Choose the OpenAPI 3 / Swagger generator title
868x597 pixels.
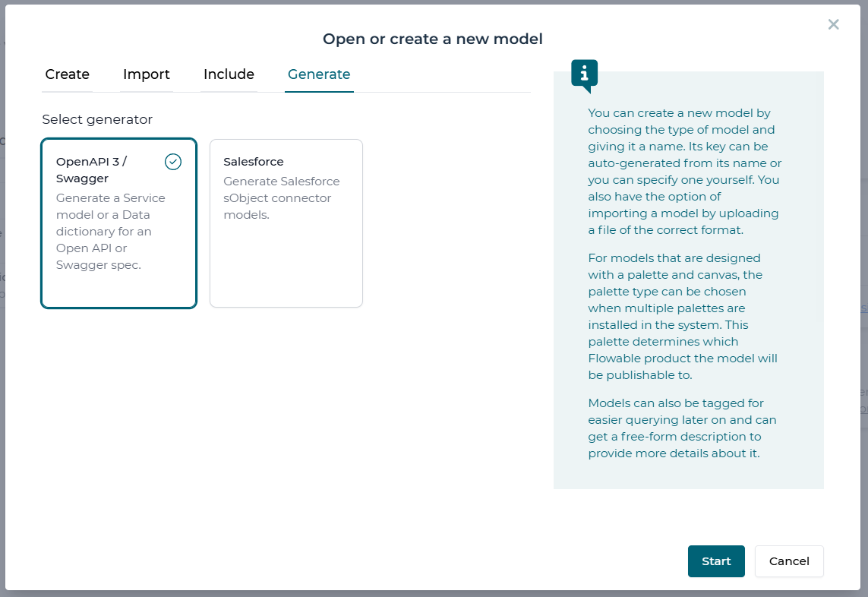click(x=91, y=170)
